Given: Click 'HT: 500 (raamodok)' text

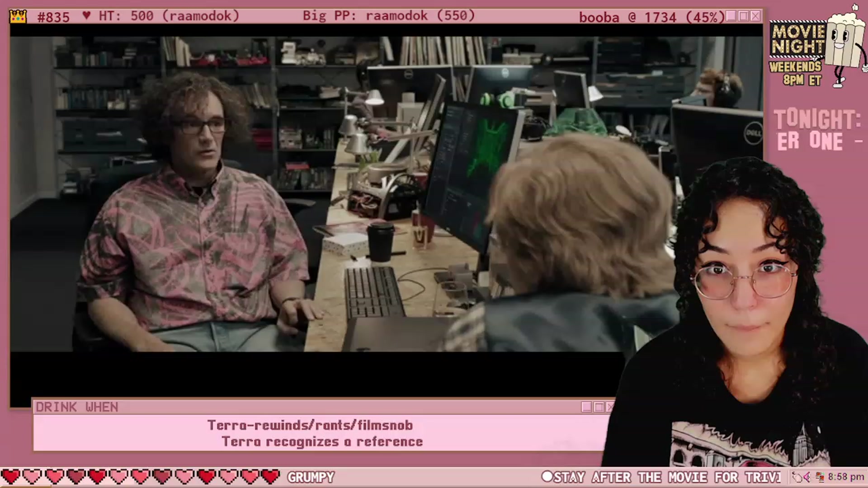Looking at the screenshot, I should tap(169, 16).
